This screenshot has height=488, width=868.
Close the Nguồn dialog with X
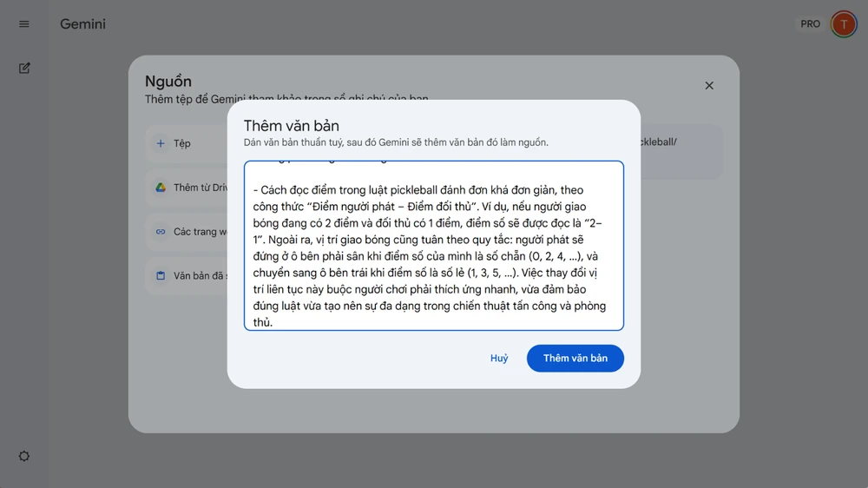(709, 85)
